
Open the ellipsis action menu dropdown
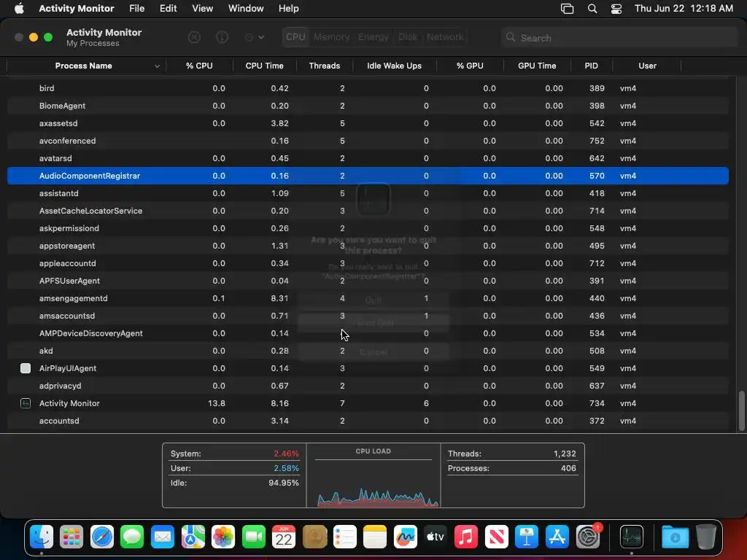(255, 37)
